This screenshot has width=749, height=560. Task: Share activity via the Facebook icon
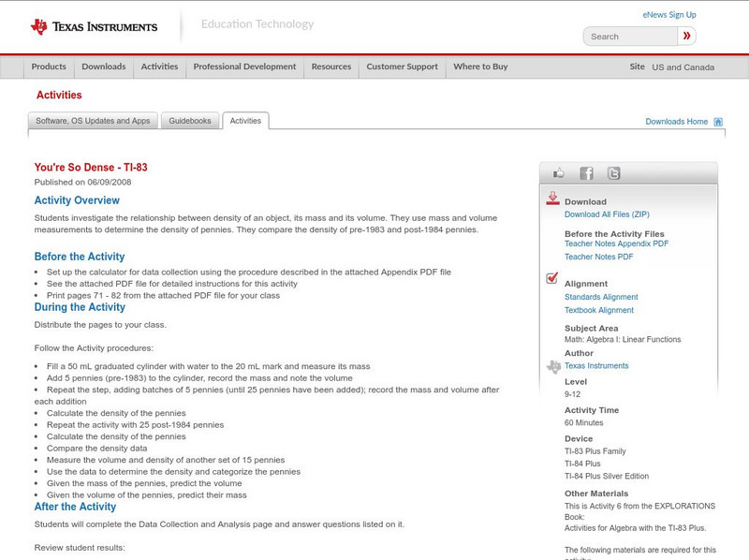click(x=586, y=173)
